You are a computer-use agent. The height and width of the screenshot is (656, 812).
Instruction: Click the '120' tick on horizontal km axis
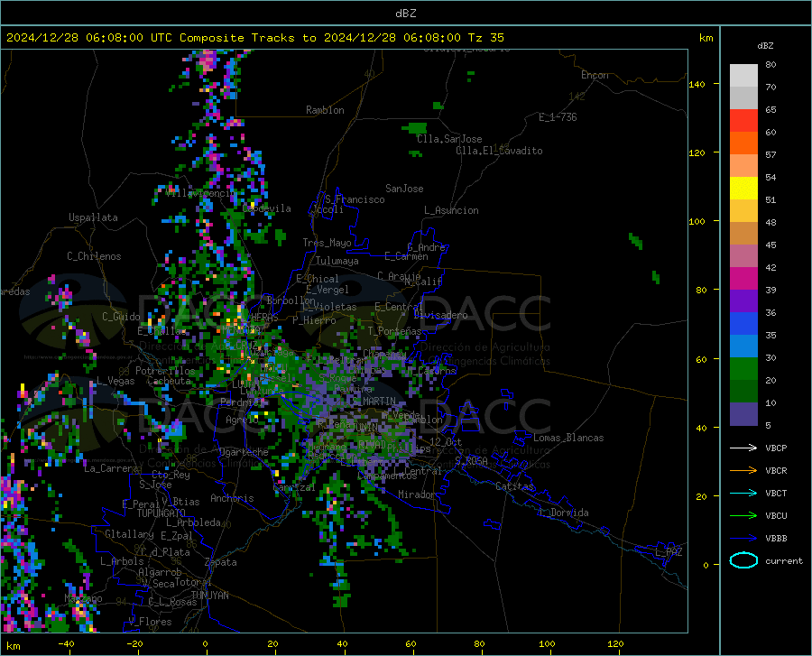615,644
